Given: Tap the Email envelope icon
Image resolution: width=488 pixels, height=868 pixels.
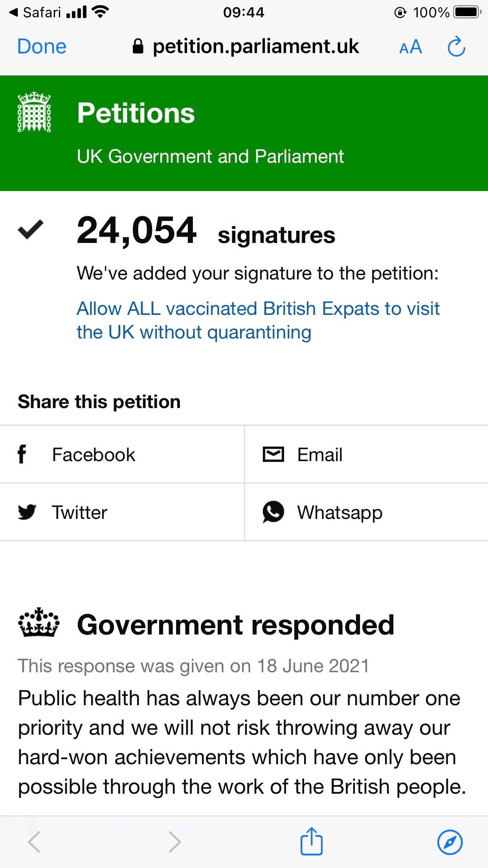Looking at the screenshot, I should (x=273, y=454).
